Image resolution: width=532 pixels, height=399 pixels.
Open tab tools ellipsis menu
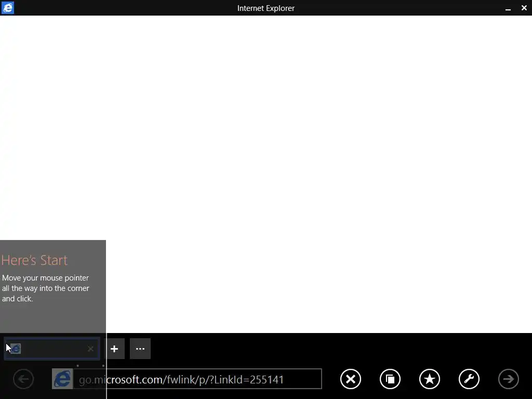click(x=140, y=349)
